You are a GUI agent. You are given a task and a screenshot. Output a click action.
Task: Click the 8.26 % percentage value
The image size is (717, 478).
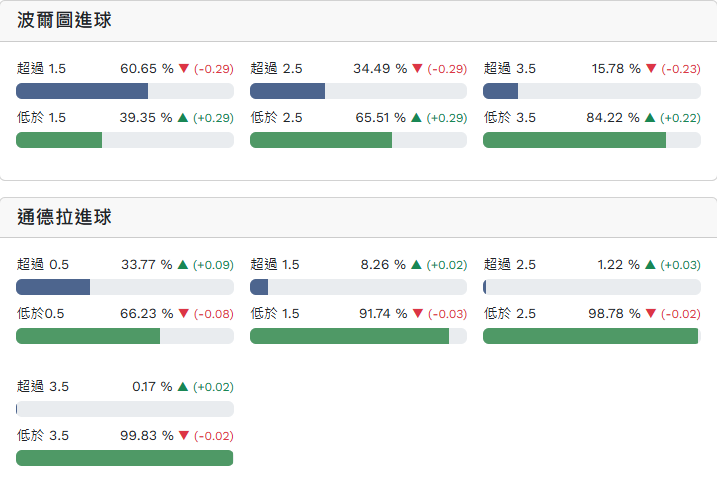pyautogui.click(x=384, y=265)
